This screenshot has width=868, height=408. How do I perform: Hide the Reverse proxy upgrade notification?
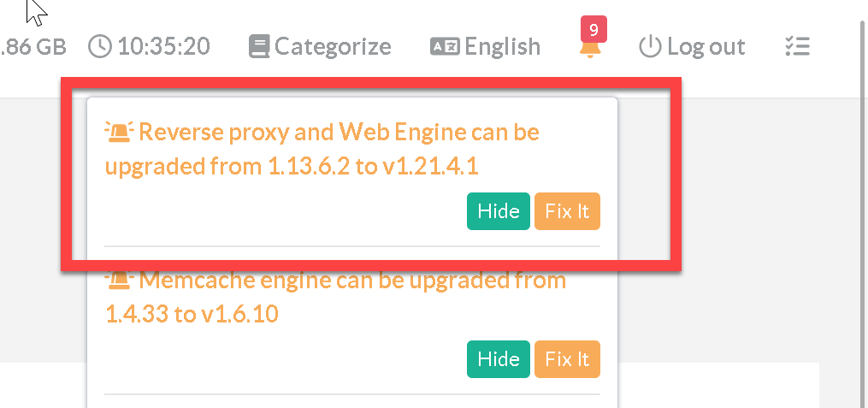(499, 211)
